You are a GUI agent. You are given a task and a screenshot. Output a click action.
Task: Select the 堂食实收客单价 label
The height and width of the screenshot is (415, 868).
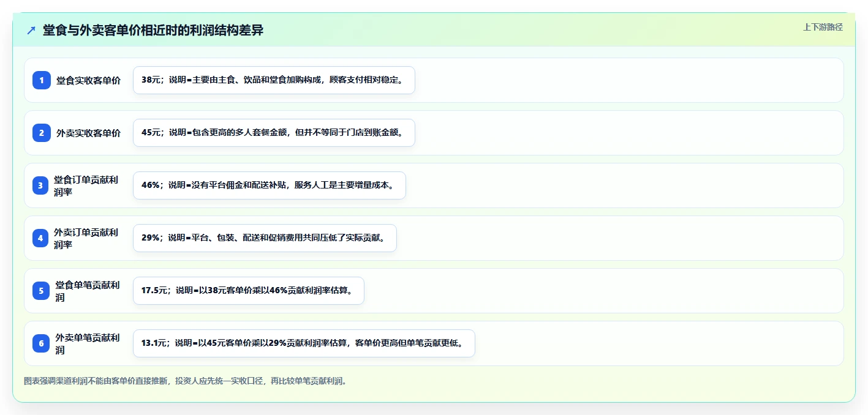tap(89, 80)
